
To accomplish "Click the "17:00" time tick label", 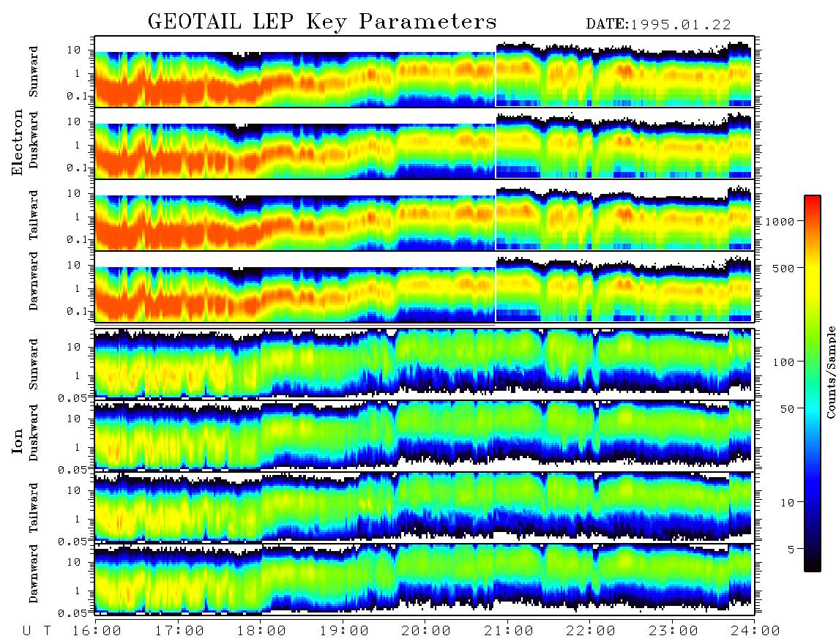I will 179,631.
